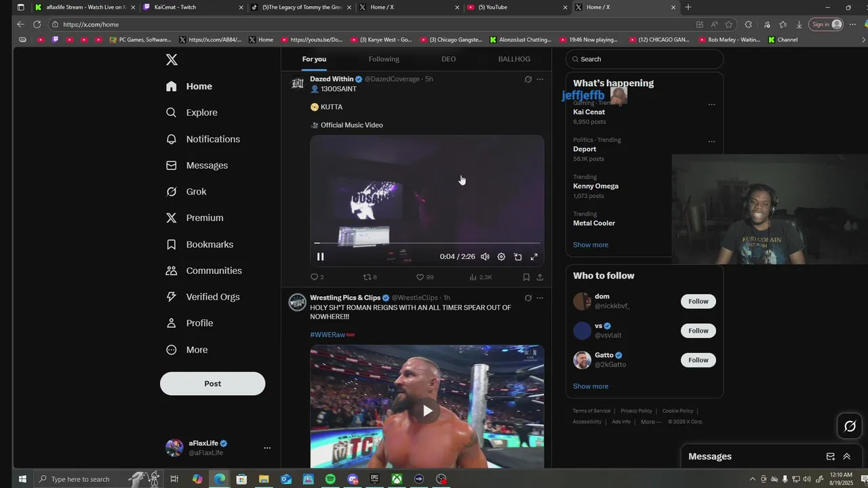Open the Windows Start menu
This screenshot has width=868, height=488.
[22, 479]
